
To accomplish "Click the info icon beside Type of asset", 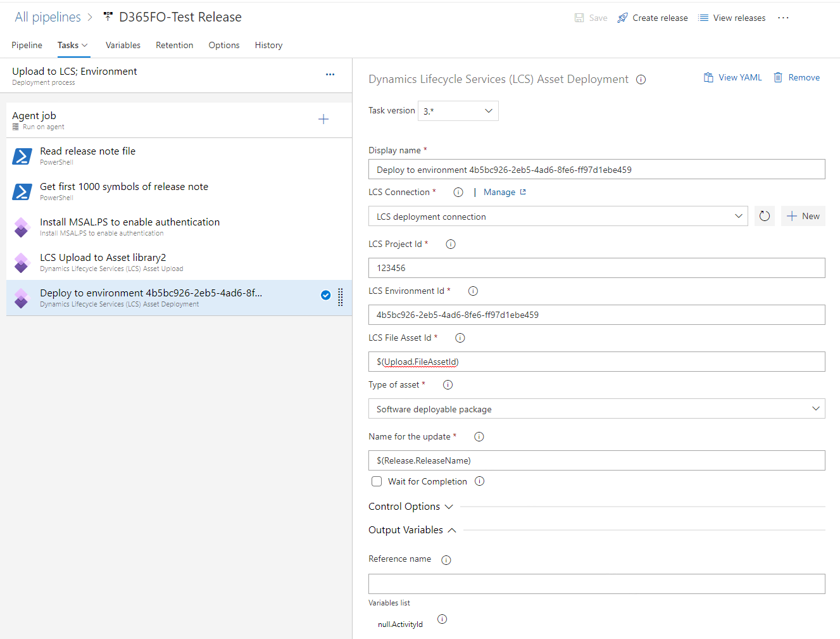I will (x=448, y=385).
